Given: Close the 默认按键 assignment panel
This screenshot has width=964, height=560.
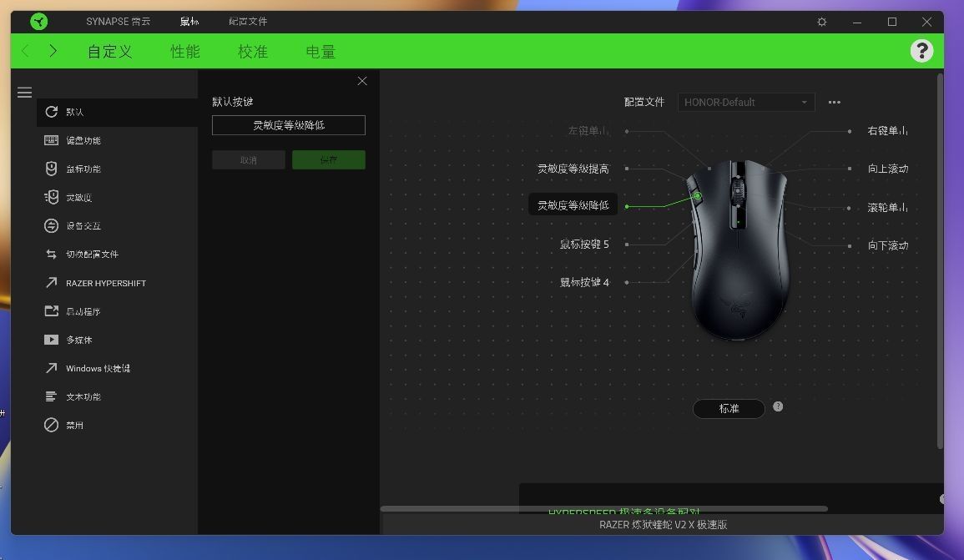Looking at the screenshot, I should (361, 81).
